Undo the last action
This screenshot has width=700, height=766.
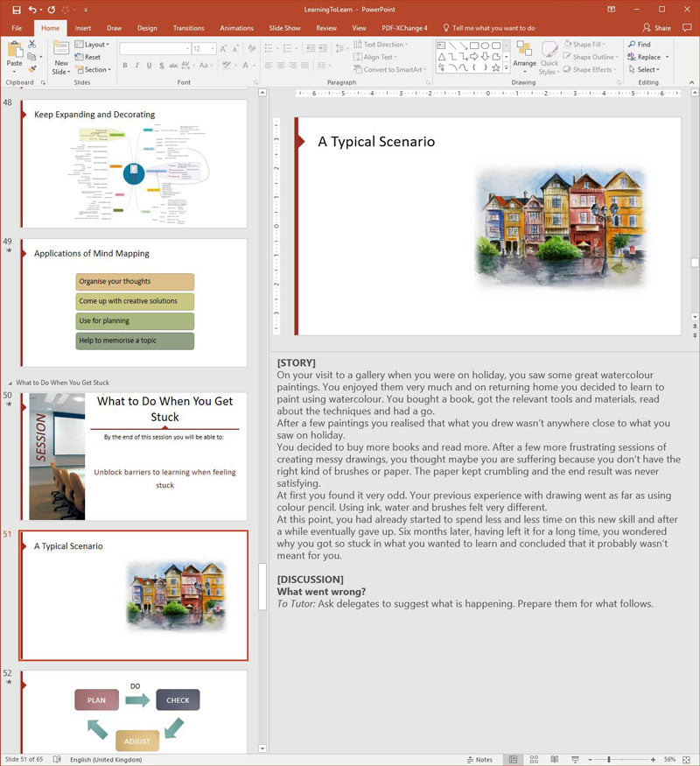pyautogui.click(x=32, y=10)
